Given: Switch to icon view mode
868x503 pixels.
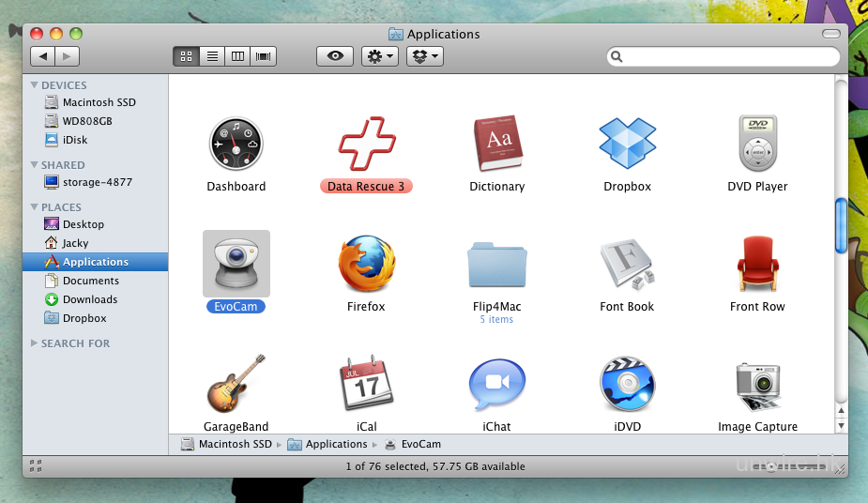Looking at the screenshot, I should (x=186, y=56).
